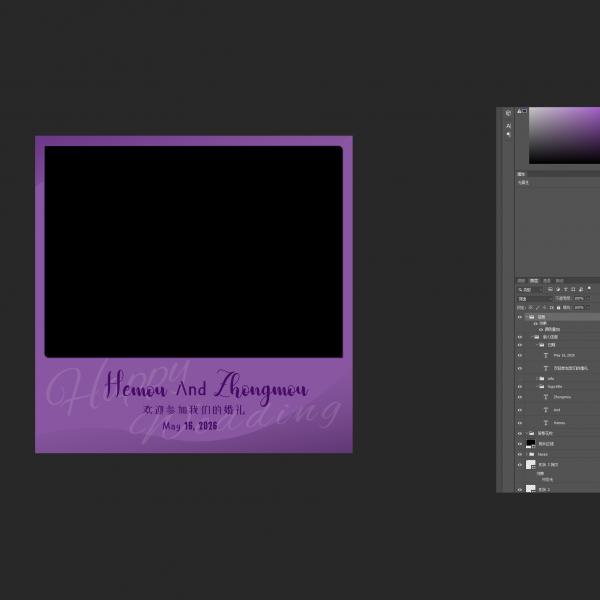Click the text layer icon for May 16, 2026
Viewport: 600px width, 600px height.
(546, 355)
